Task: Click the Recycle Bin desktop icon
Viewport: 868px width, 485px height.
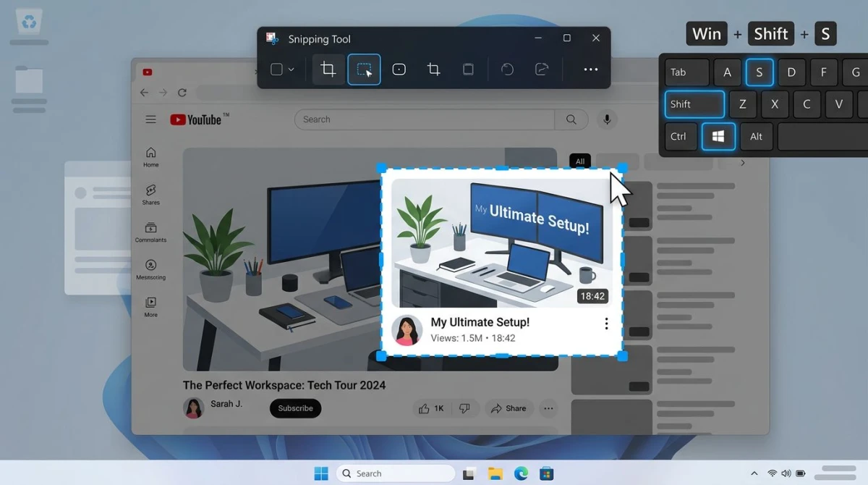Action: (x=29, y=22)
